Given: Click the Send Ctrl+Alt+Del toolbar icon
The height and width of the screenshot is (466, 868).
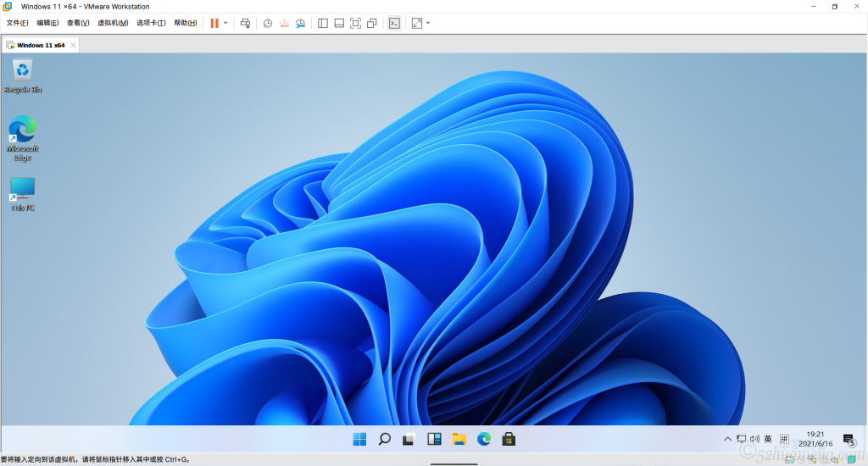Looking at the screenshot, I should (245, 23).
